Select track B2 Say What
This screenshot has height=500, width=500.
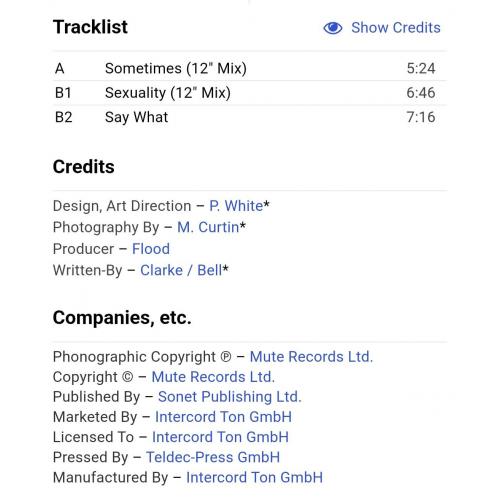coord(250,117)
